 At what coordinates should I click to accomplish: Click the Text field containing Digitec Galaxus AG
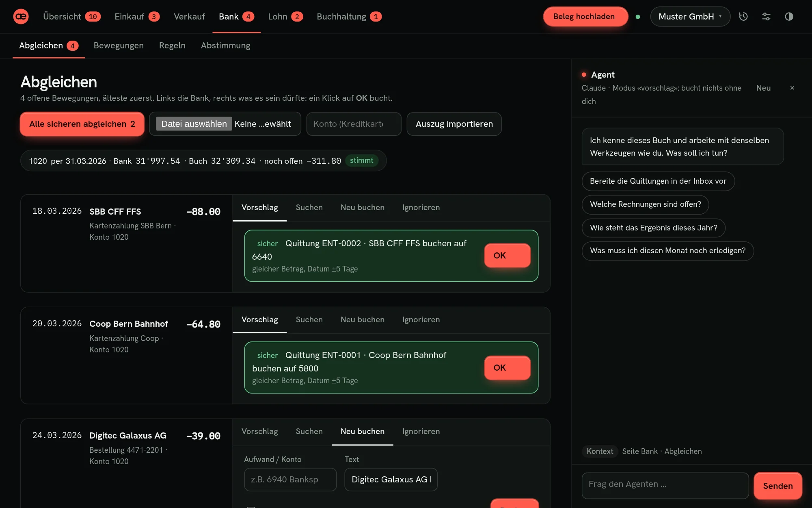click(391, 480)
